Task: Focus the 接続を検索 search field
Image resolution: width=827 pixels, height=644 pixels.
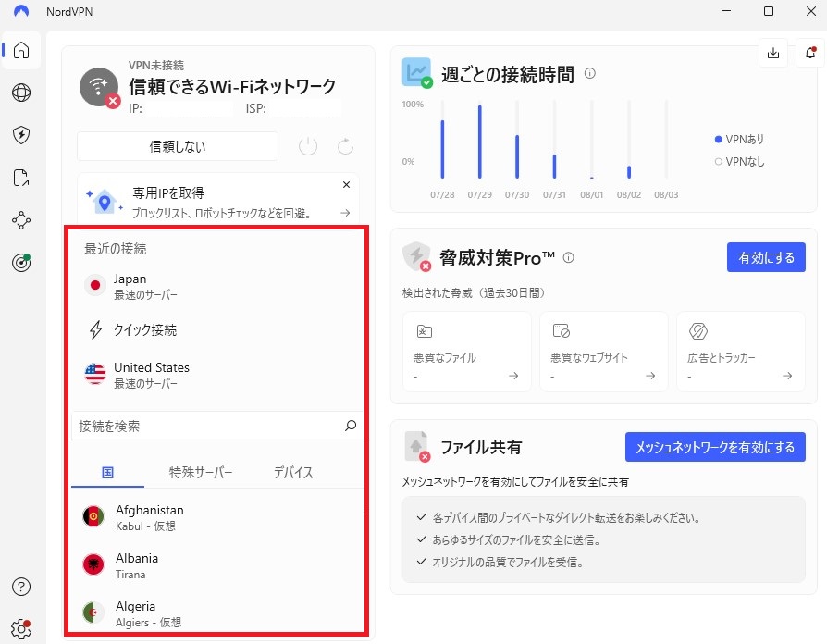Action: pyautogui.click(x=217, y=426)
